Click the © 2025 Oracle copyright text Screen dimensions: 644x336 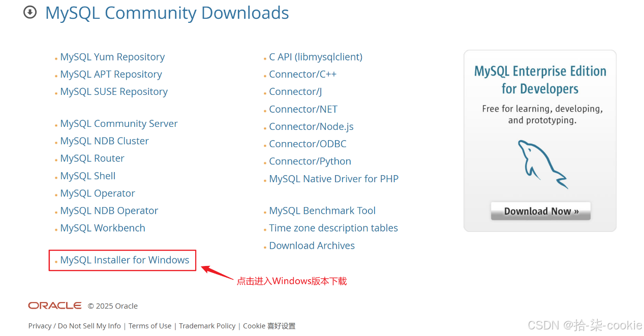coord(113,306)
